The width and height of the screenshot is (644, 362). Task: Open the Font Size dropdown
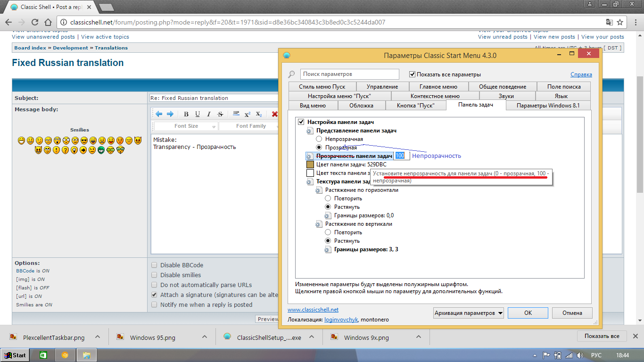[186, 126]
